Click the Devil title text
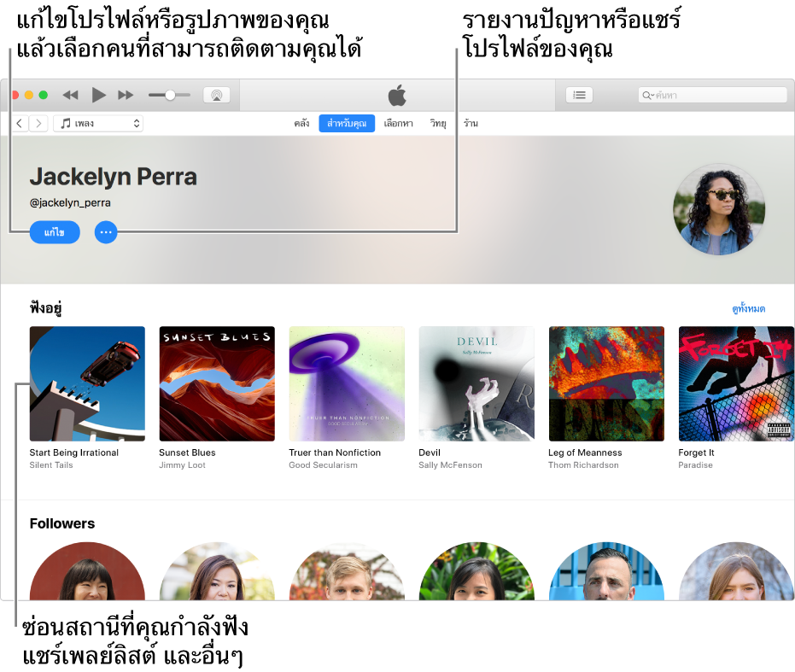 (430, 453)
